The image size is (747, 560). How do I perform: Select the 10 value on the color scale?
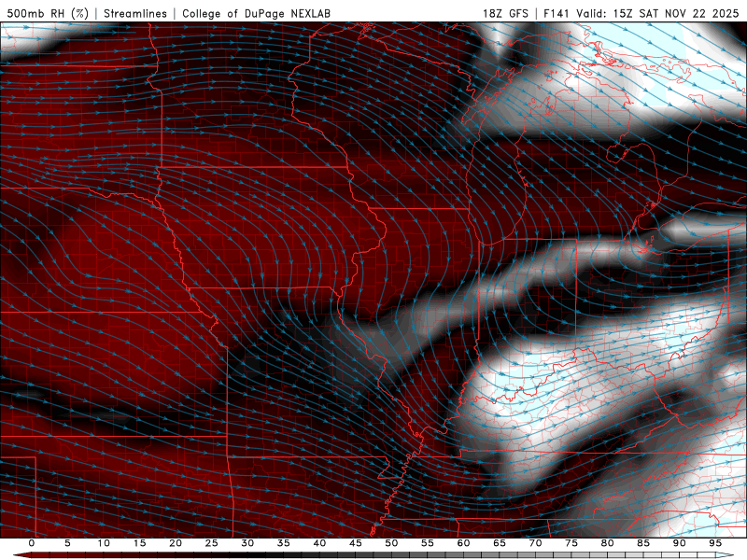pyautogui.click(x=104, y=543)
